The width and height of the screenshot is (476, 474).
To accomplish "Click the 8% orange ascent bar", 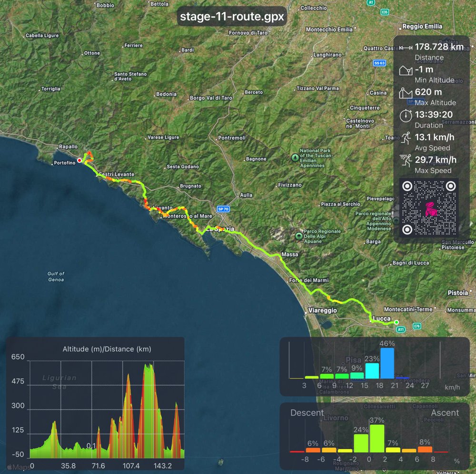I will 425,449.
